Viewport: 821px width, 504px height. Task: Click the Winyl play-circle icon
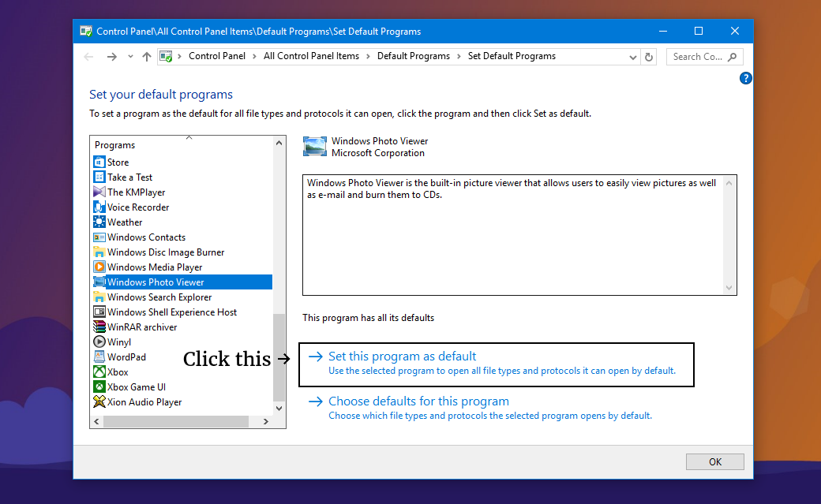pos(99,342)
